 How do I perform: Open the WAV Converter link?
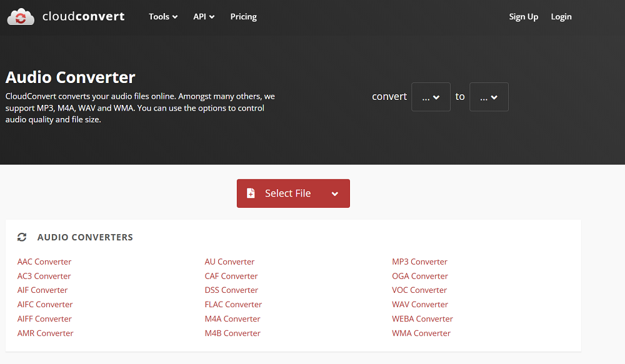click(420, 304)
